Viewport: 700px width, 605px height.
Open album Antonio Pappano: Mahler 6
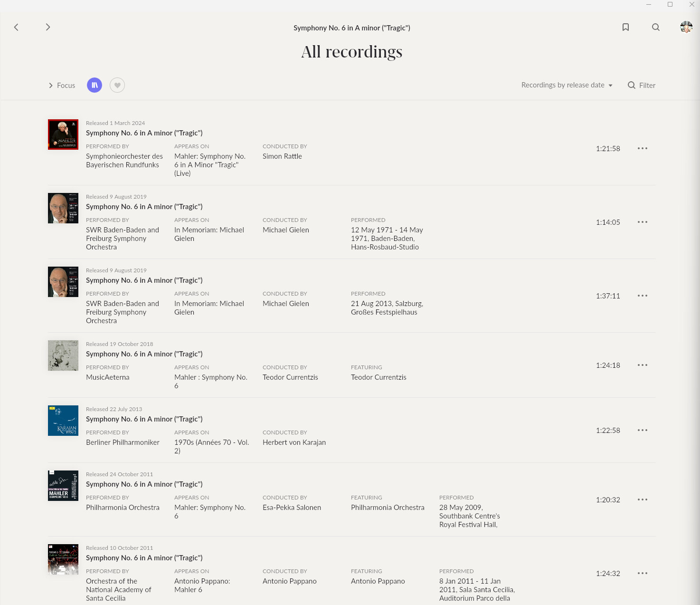click(202, 586)
